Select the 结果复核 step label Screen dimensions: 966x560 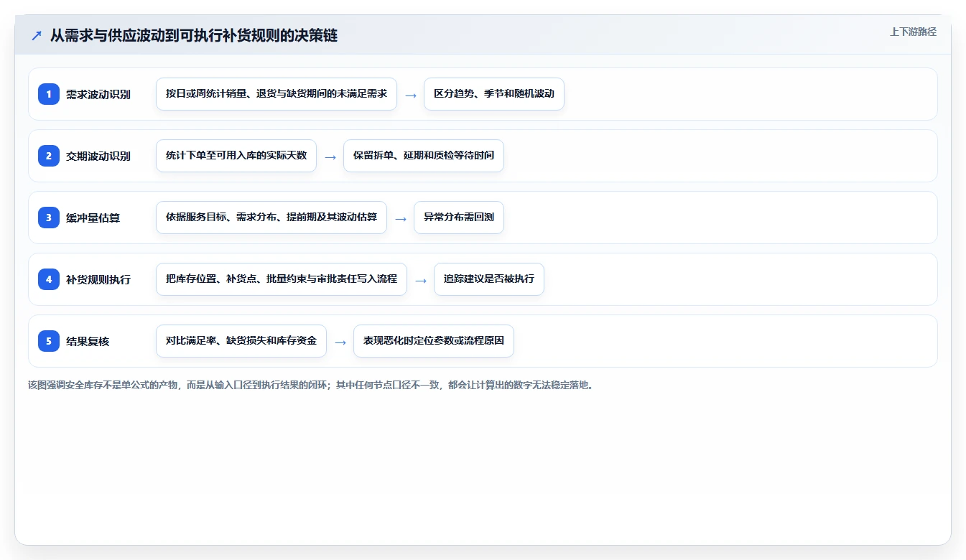coord(88,341)
